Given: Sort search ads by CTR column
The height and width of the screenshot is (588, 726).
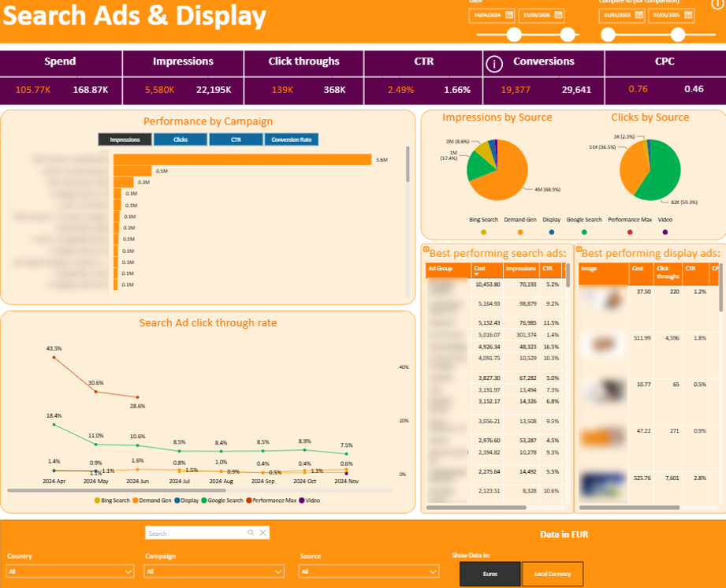Looking at the screenshot, I should [549, 269].
